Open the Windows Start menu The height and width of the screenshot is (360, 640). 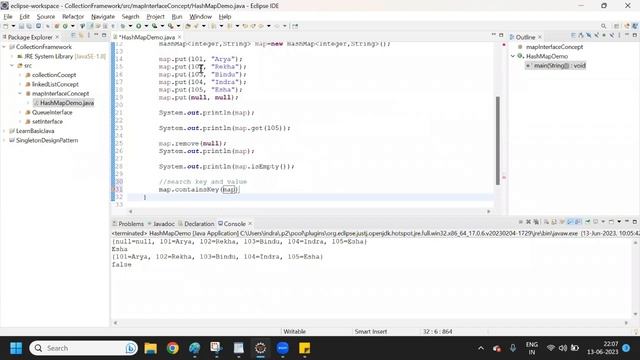16,348
